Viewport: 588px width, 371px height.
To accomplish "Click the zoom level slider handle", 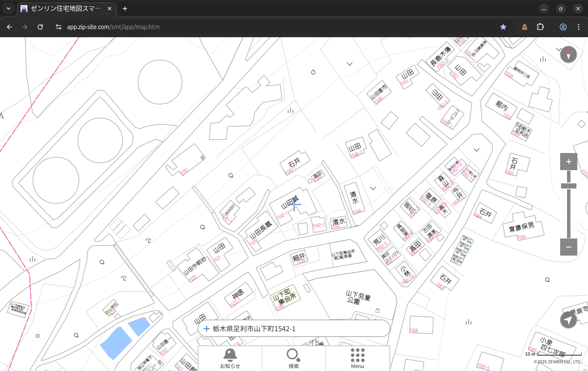I will 568,186.
